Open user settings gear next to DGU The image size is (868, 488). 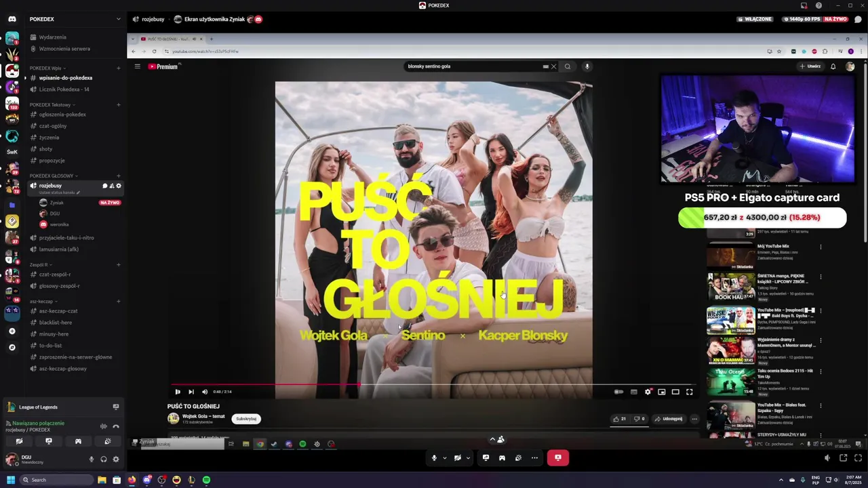(116, 460)
